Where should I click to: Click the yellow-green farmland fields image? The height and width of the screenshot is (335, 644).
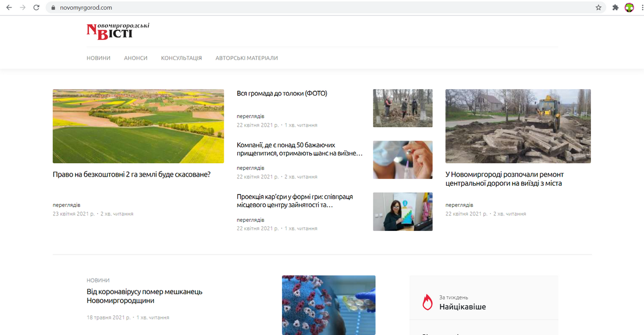138,126
